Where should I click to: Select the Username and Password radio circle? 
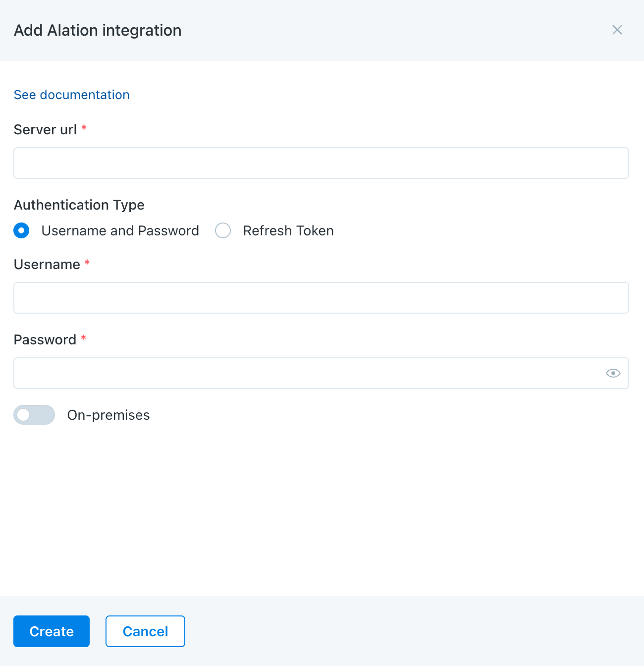point(21,230)
